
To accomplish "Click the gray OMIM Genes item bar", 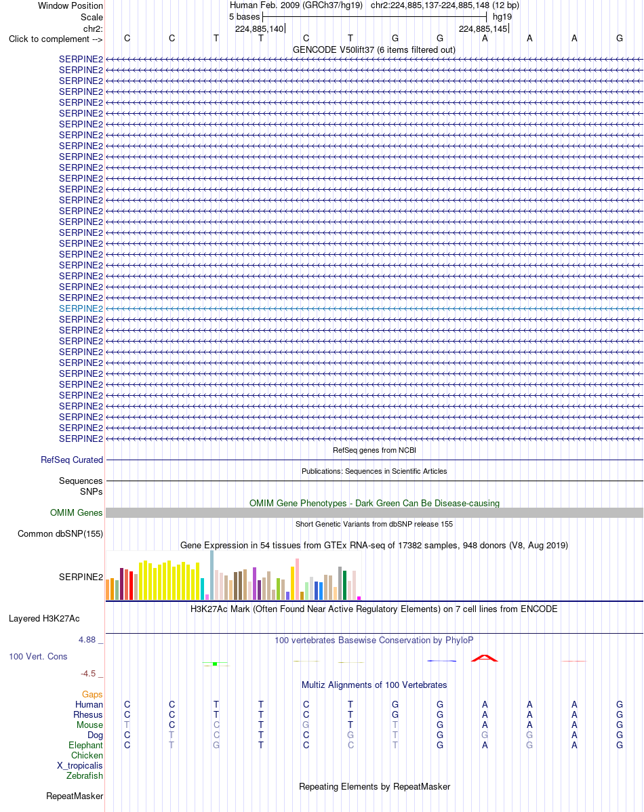I will [374, 512].
